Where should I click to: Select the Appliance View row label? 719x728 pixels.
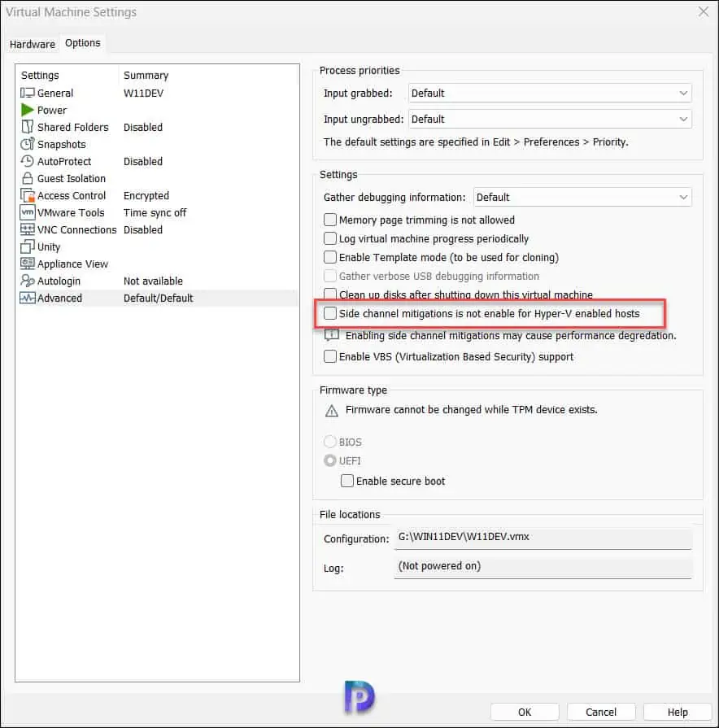pyautogui.click(x=72, y=264)
